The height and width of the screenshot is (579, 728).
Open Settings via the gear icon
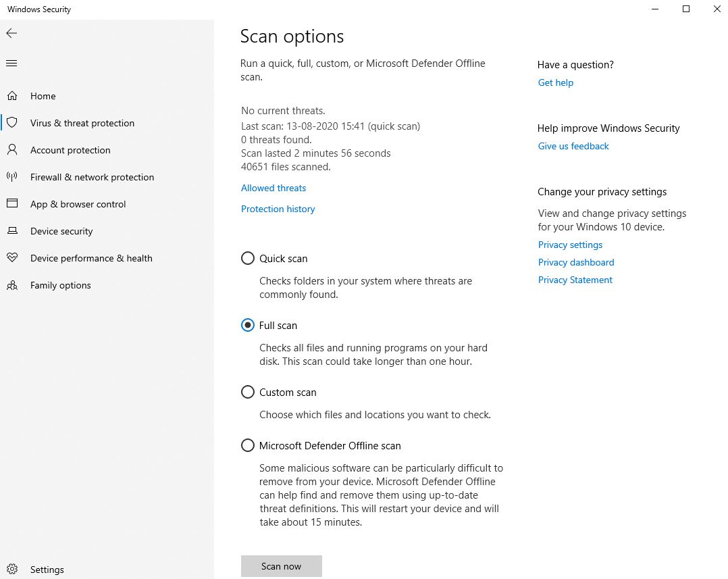[11, 570]
